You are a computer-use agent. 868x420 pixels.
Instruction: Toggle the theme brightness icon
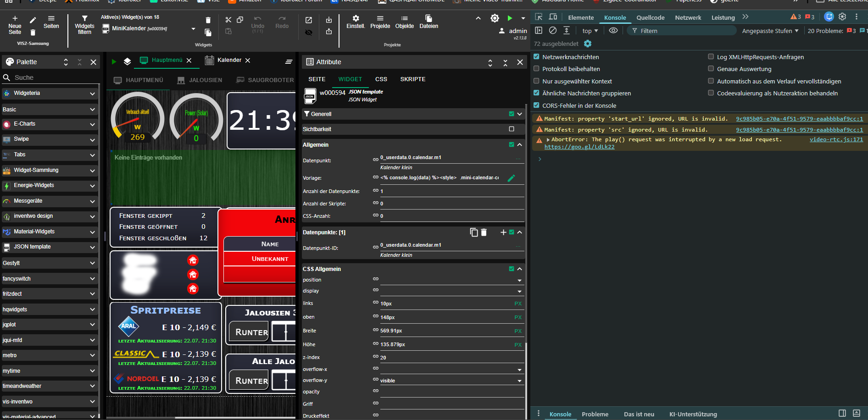point(495,18)
